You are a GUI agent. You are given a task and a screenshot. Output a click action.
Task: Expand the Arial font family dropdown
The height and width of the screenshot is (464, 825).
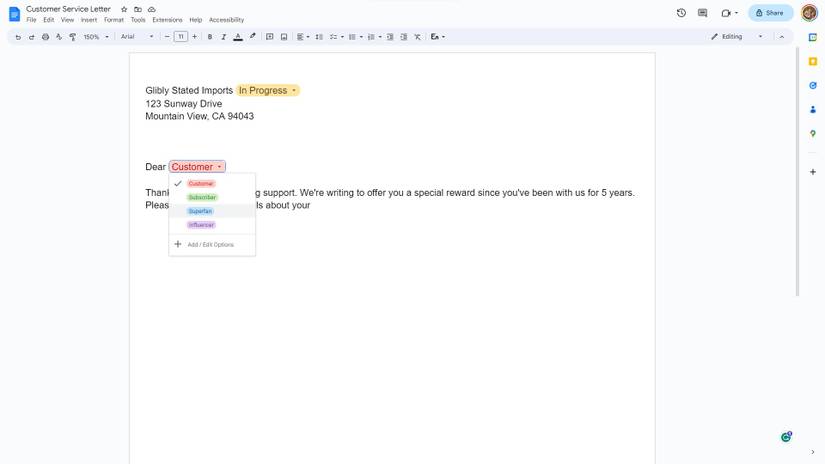[137, 37]
